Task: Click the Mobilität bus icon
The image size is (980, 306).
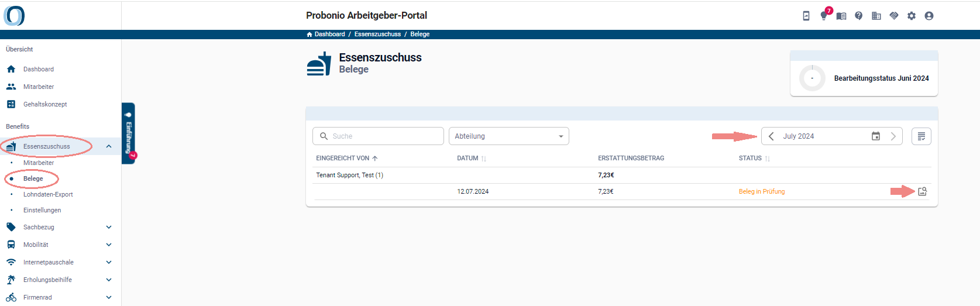Action: [x=11, y=245]
